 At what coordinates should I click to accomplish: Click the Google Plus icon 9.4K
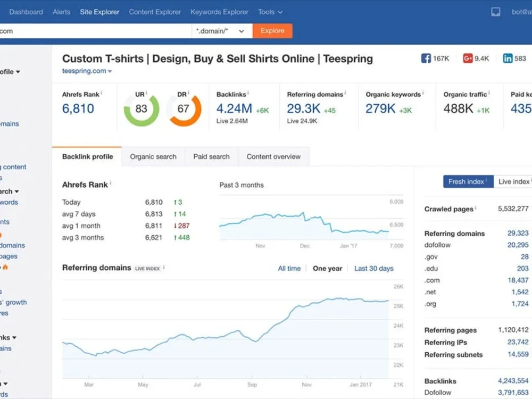click(x=468, y=59)
